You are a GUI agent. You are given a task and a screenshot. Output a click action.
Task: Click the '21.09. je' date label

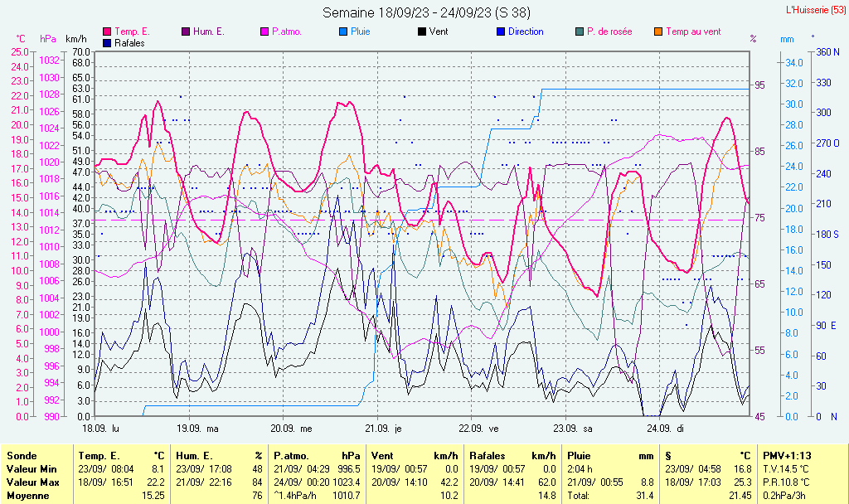pyautogui.click(x=383, y=429)
